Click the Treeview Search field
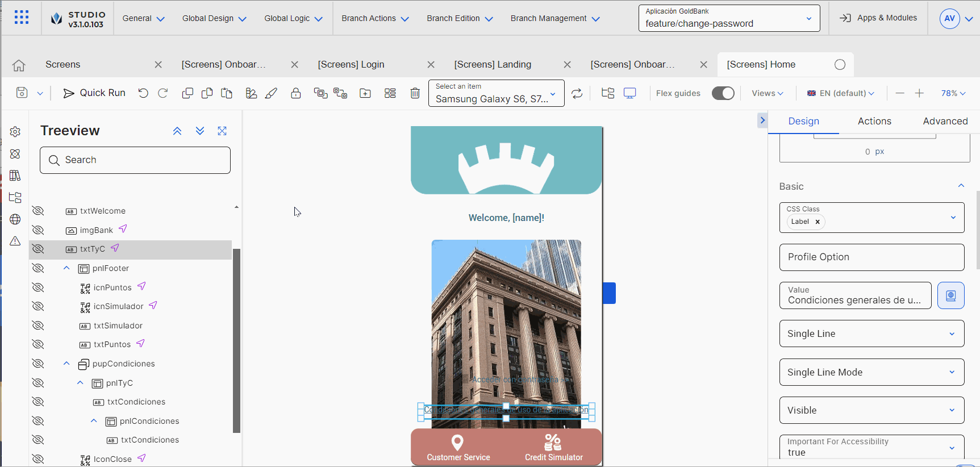This screenshot has height=467, width=980. pos(135,160)
